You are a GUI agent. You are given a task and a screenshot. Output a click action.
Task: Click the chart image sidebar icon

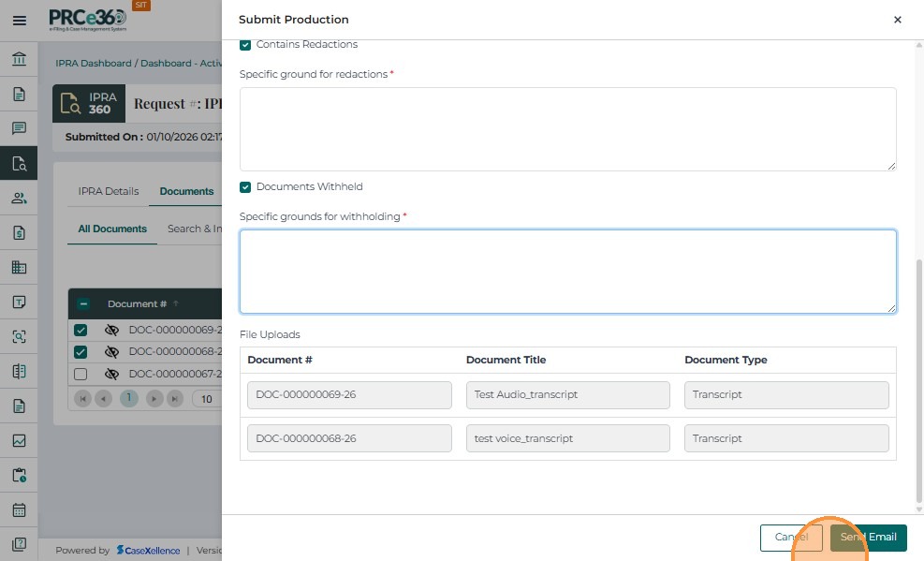[x=19, y=440]
